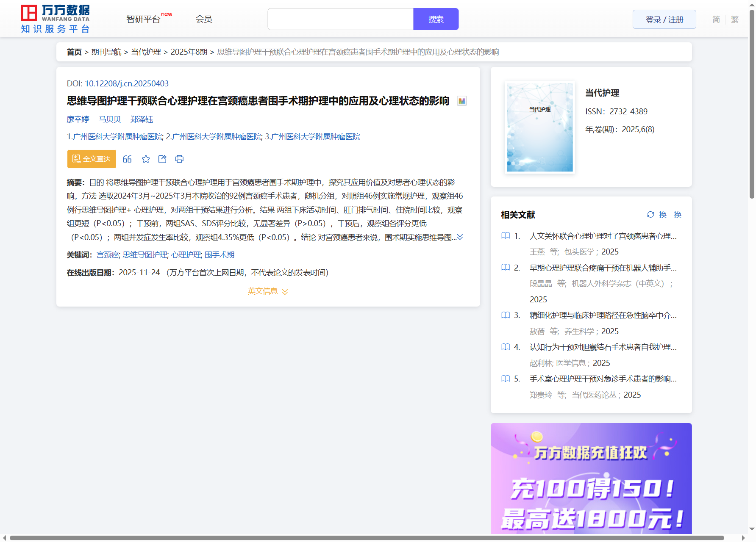Click the Wanfang Data logo
This screenshot has width=756, height=542.
click(56, 19)
